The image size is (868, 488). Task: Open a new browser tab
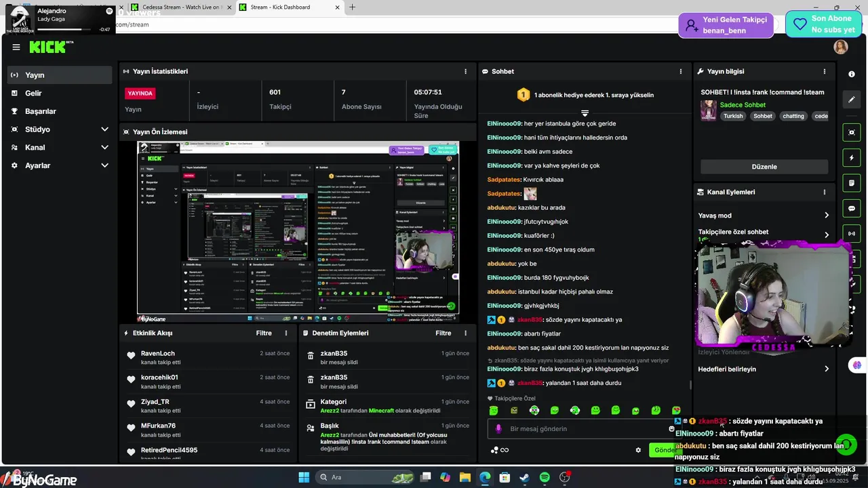point(352,7)
